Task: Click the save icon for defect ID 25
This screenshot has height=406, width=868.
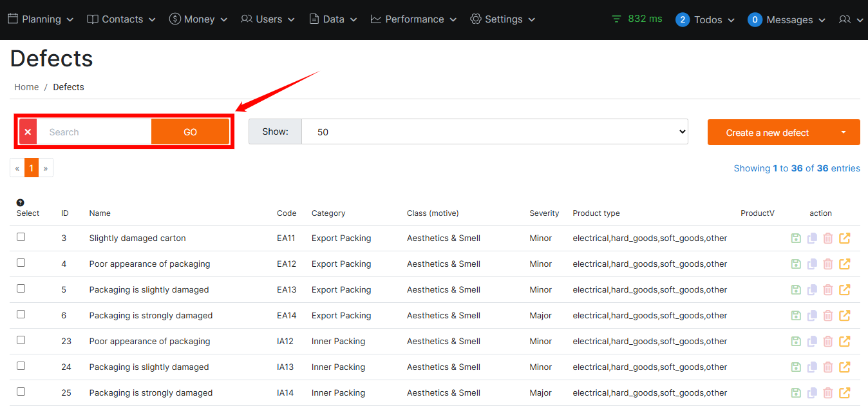Action: (x=796, y=393)
